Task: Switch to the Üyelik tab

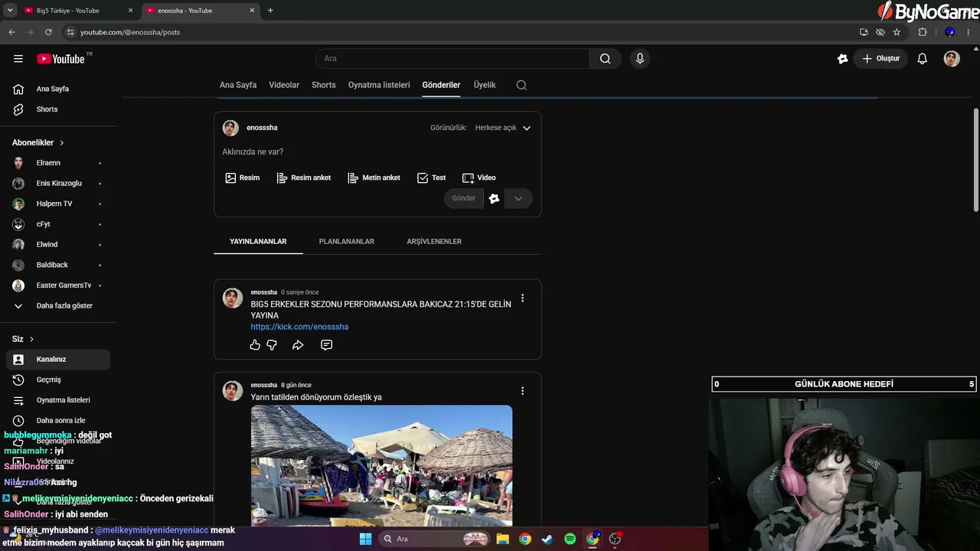Action: [485, 85]
